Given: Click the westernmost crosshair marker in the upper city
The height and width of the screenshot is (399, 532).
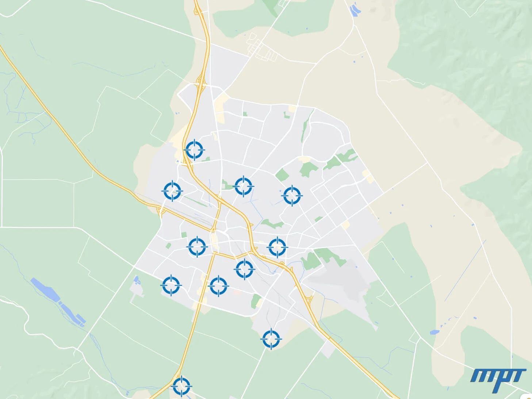Looking at the screenshot, I should click(x=172, y=191).
